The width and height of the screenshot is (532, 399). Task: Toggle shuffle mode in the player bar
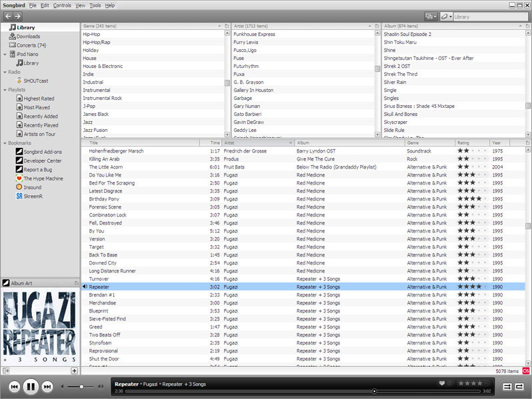(x=507, y=386)
